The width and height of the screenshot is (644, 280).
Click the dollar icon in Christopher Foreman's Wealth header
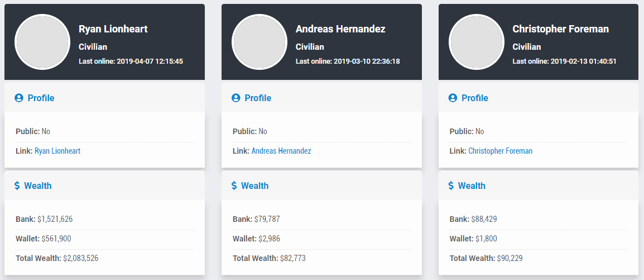click(451, 186)
